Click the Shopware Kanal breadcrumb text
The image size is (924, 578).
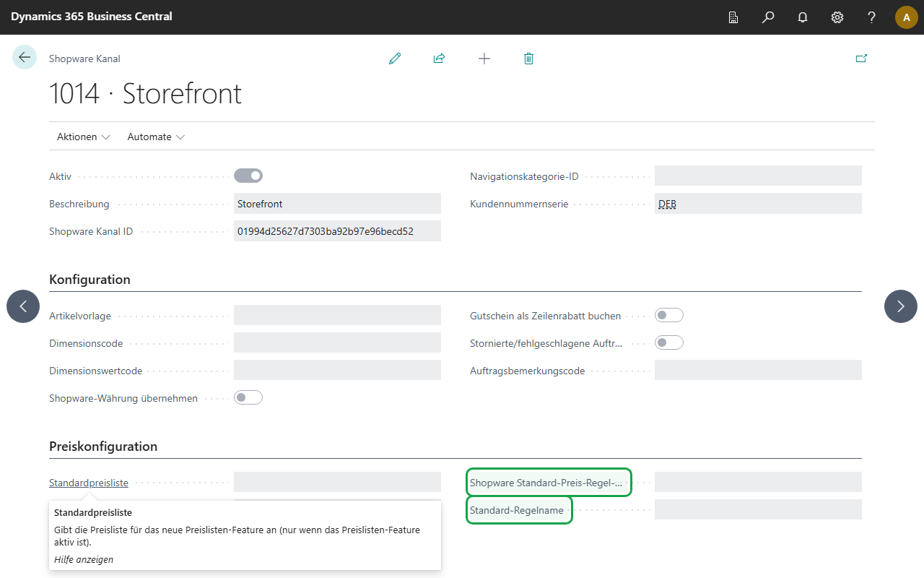click(x=84, y=59)
